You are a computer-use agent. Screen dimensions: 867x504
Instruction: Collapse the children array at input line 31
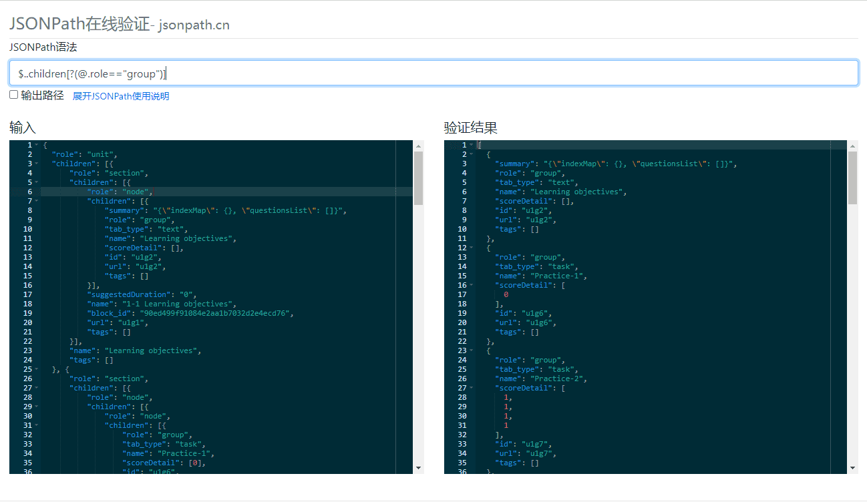(36, 426)
